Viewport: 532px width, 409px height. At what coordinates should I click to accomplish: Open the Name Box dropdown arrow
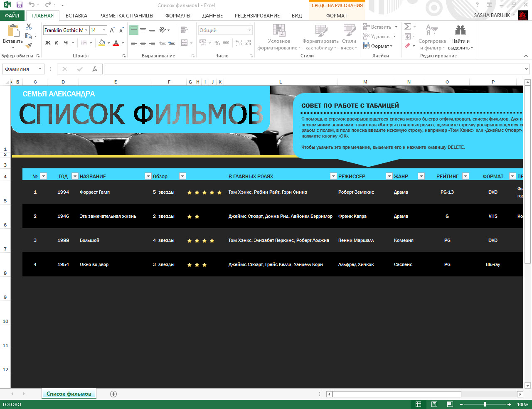point(40,69)
